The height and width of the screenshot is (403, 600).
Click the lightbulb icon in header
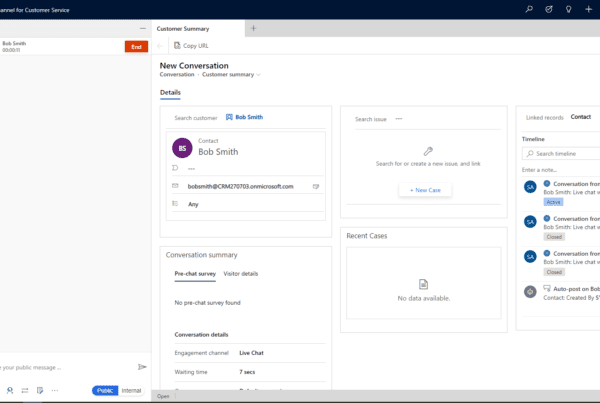tap(568, 9)
